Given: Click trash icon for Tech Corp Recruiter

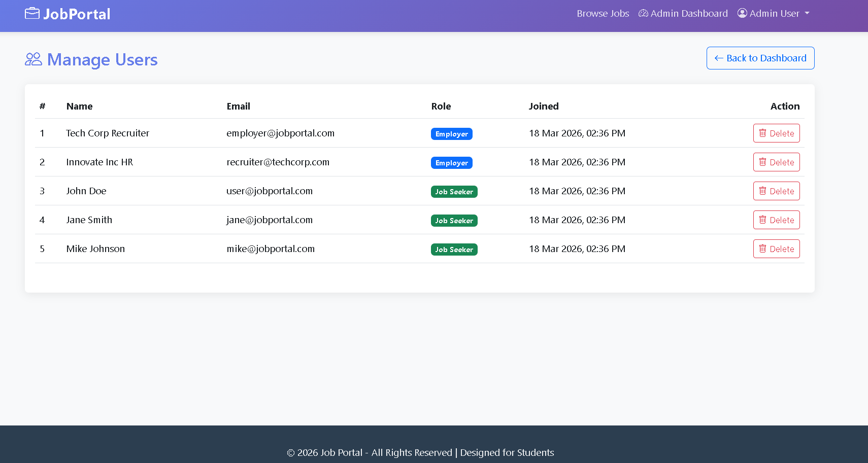Looking at the screenshot, I should tap(762, 133).
